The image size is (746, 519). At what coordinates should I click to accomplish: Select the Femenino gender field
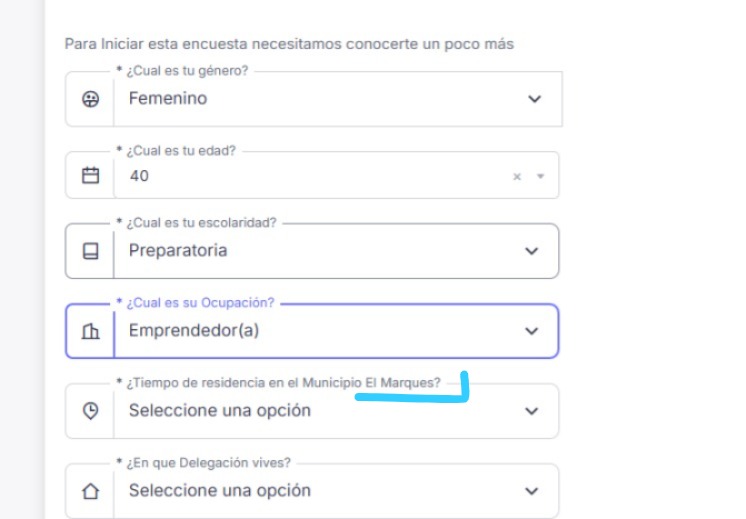[300, 99]
